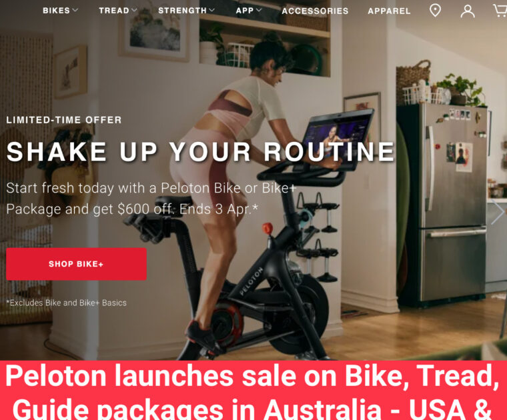The height and width of the screenshot is (420, 507).
Task: Click the Shop Bike+ button
Action: [x=76, y=264]
